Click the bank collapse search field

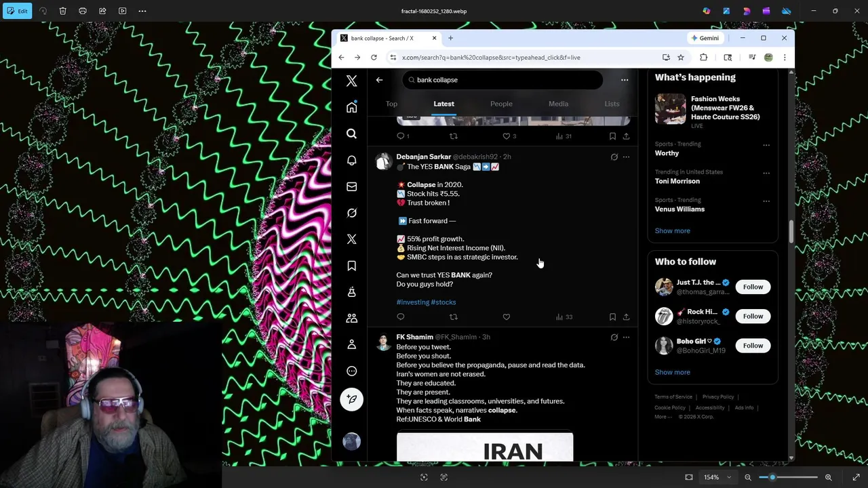502,80
